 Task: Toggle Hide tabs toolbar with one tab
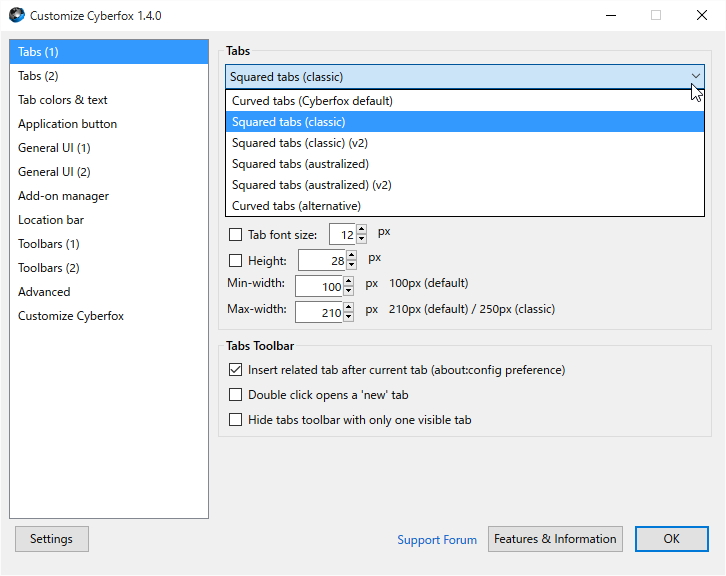(x=236, y=420)
